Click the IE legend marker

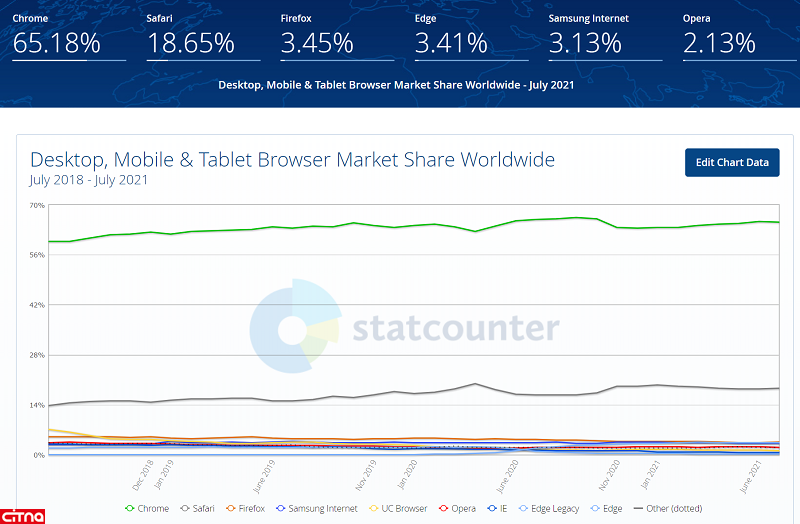point(491,508)
